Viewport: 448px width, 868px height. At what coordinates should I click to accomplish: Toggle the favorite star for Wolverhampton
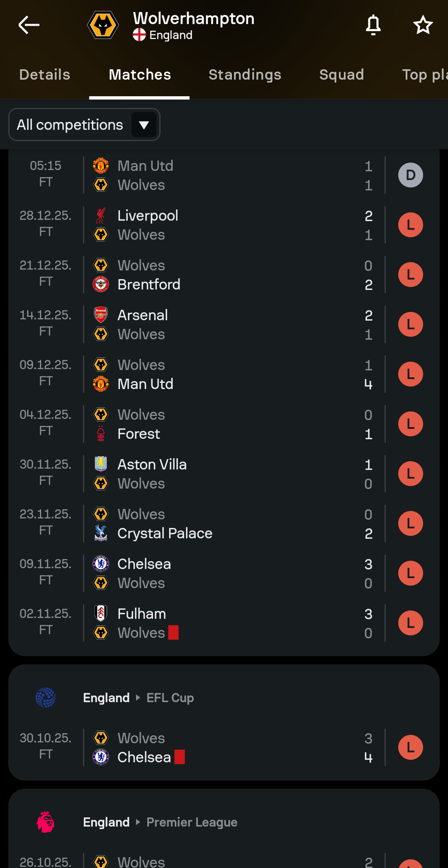(x=423, y=25)
